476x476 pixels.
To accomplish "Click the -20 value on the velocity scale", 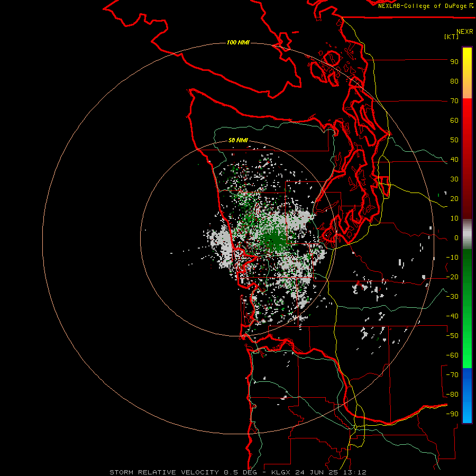I will 452,277.
